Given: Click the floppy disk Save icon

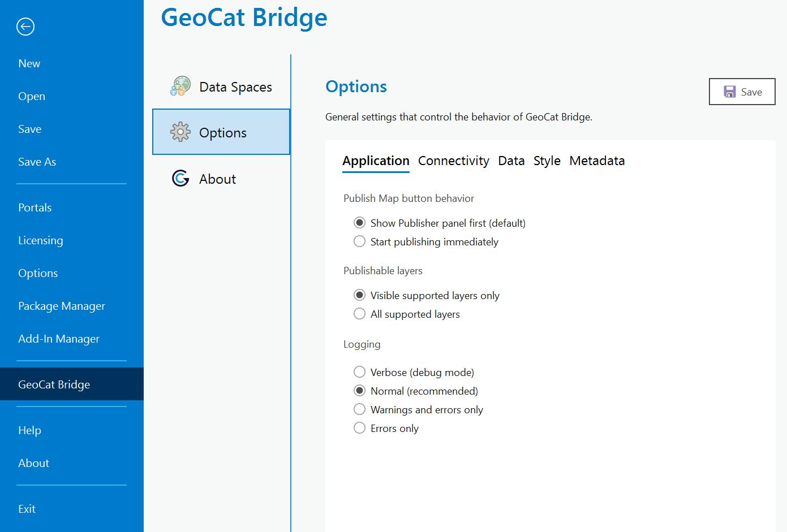Looking at the screenshot, I should tap(730, 92).
